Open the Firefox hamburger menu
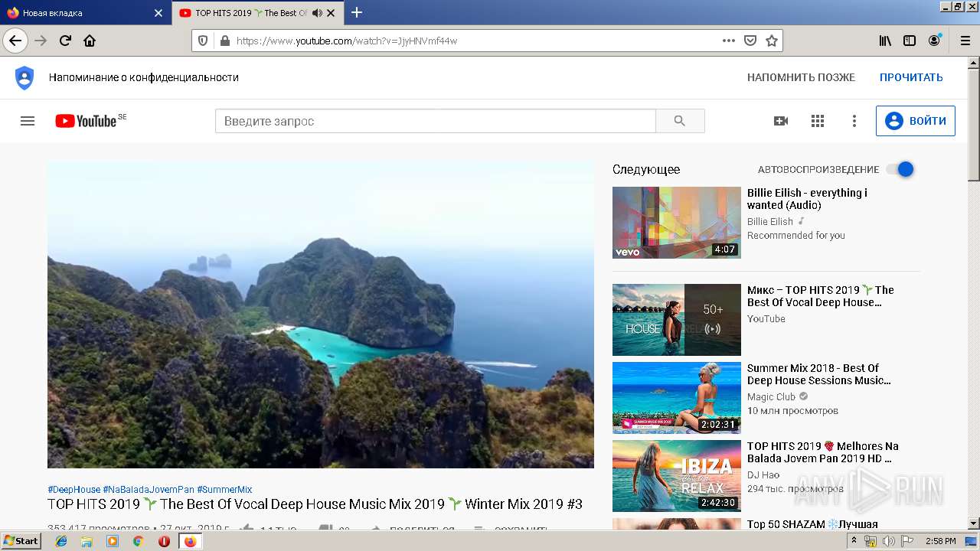 pos(965,41)
